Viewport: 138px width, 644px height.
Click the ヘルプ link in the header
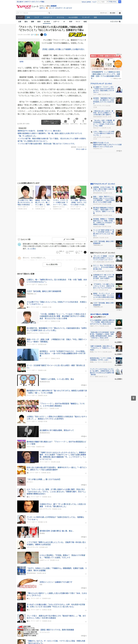coord(94,2)
